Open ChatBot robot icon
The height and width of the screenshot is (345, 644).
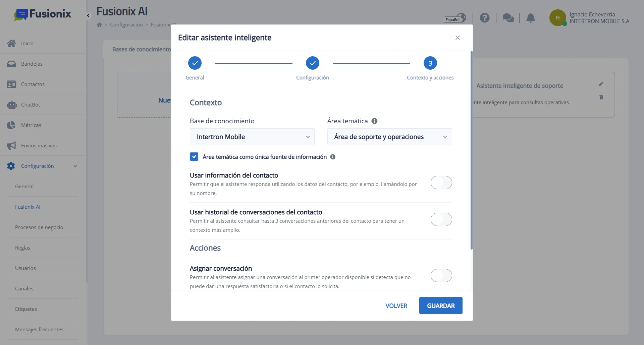11,105
